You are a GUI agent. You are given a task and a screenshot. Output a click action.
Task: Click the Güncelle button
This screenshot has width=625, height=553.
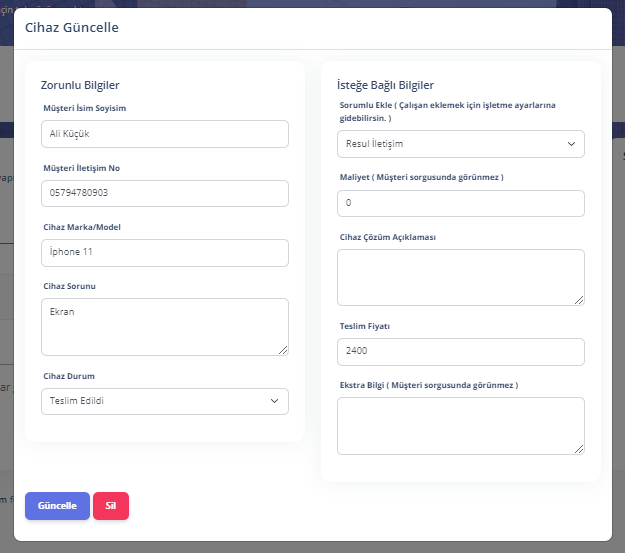point(57,506)
